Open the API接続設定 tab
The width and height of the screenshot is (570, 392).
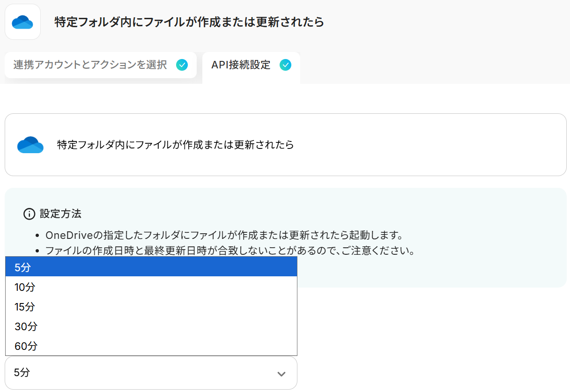click(241, 65)
